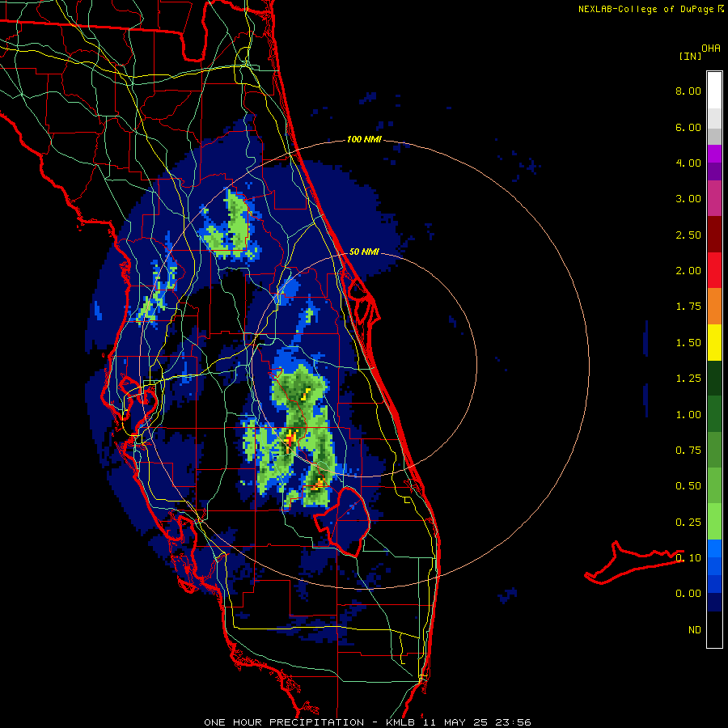Pick the bright magenta legend swatch
728x728 pixels.
coord(714,154)
